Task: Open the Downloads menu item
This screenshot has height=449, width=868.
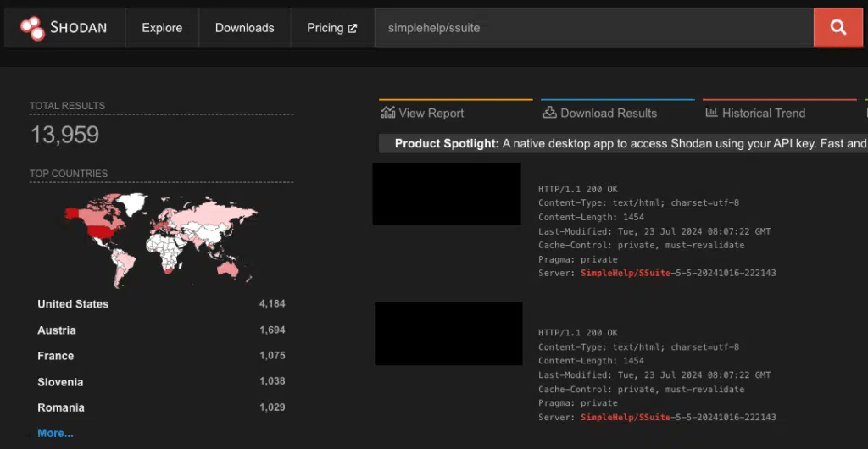Action: point(245,28)
